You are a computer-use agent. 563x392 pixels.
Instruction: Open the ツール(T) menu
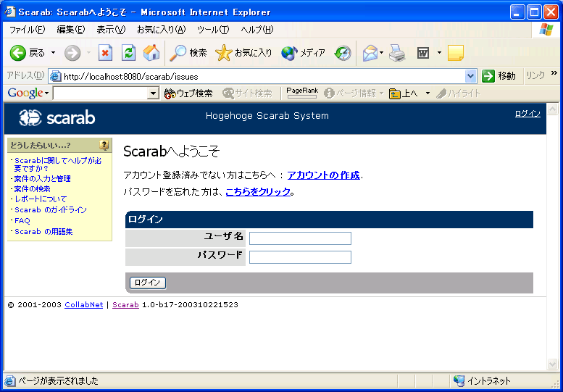213,30
